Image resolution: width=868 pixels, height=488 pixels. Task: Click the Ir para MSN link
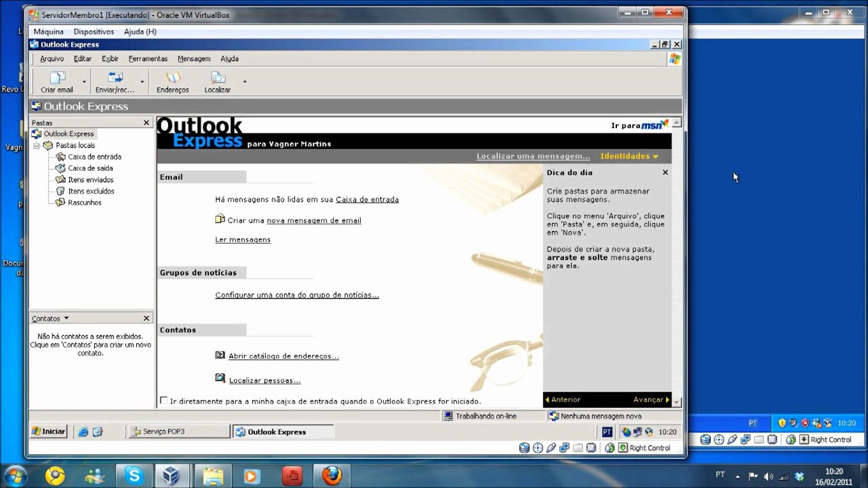click(639, 125)
